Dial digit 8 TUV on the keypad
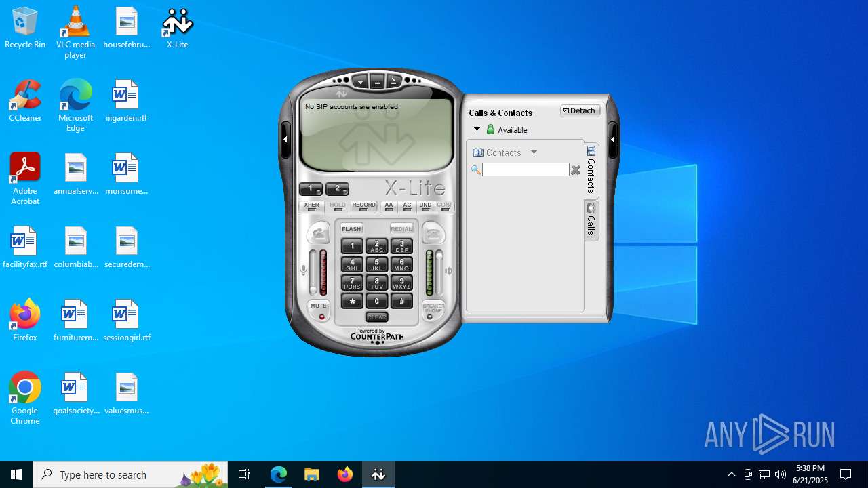 point(377,283)
